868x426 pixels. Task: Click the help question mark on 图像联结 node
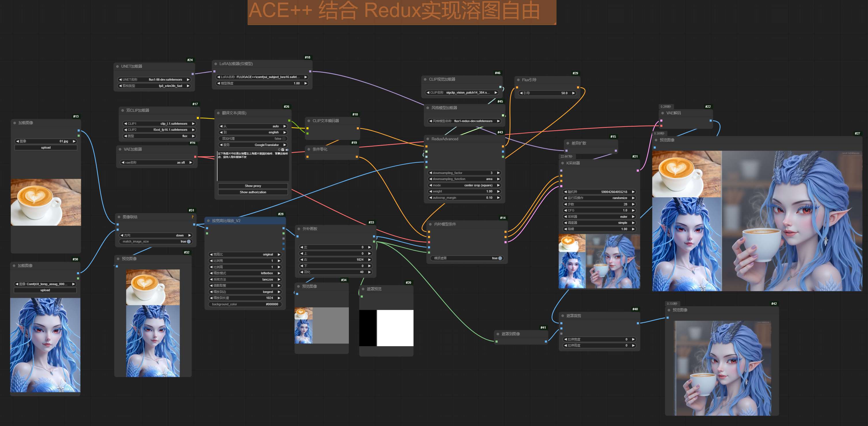coord(193,217)
